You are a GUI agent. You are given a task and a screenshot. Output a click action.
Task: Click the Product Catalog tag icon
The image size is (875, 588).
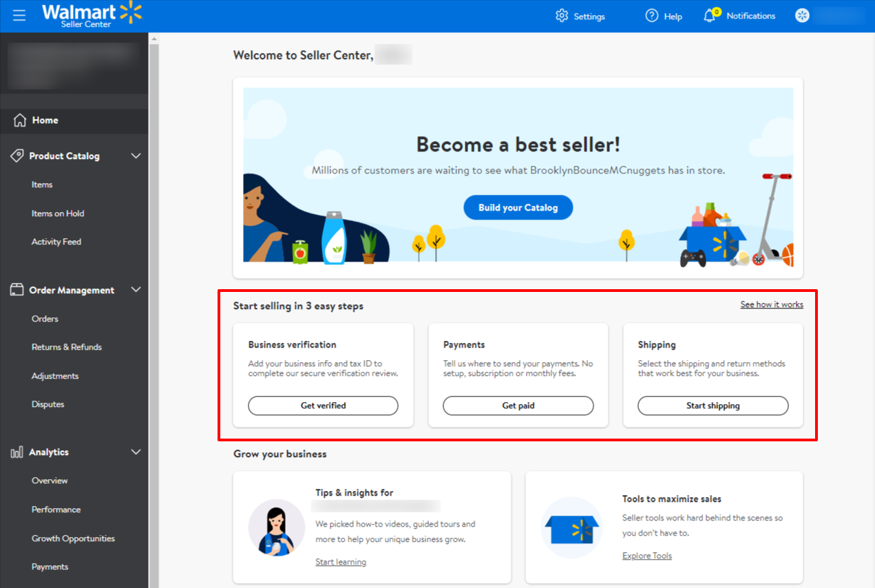pyautogui.click(x=16, y=156)
